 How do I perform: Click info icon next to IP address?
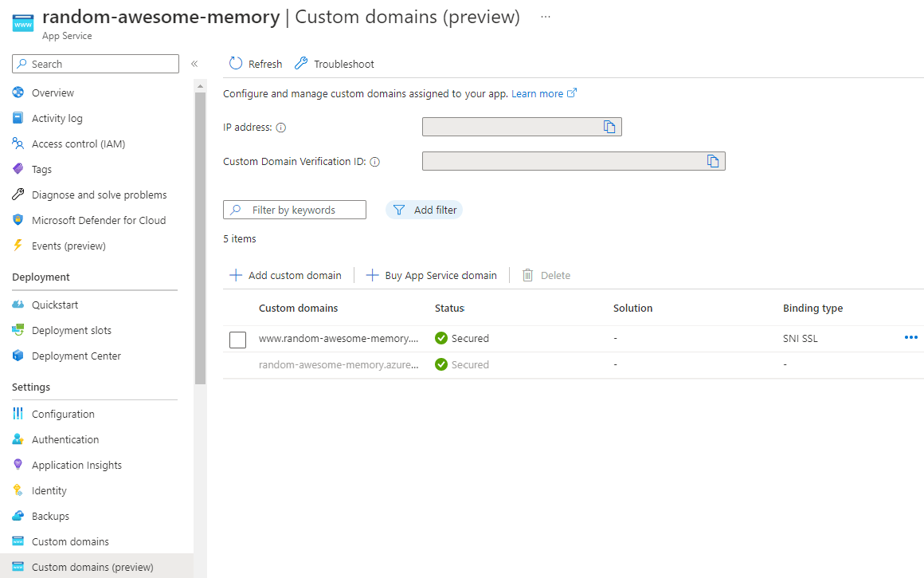tap(281, 128)
